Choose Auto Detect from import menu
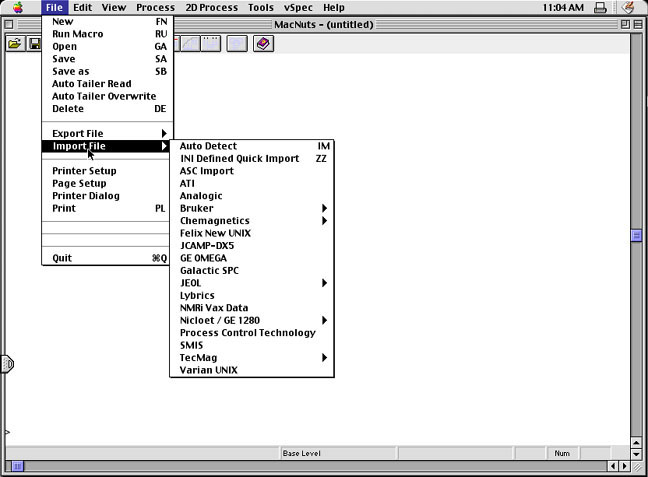 (251, 146)
